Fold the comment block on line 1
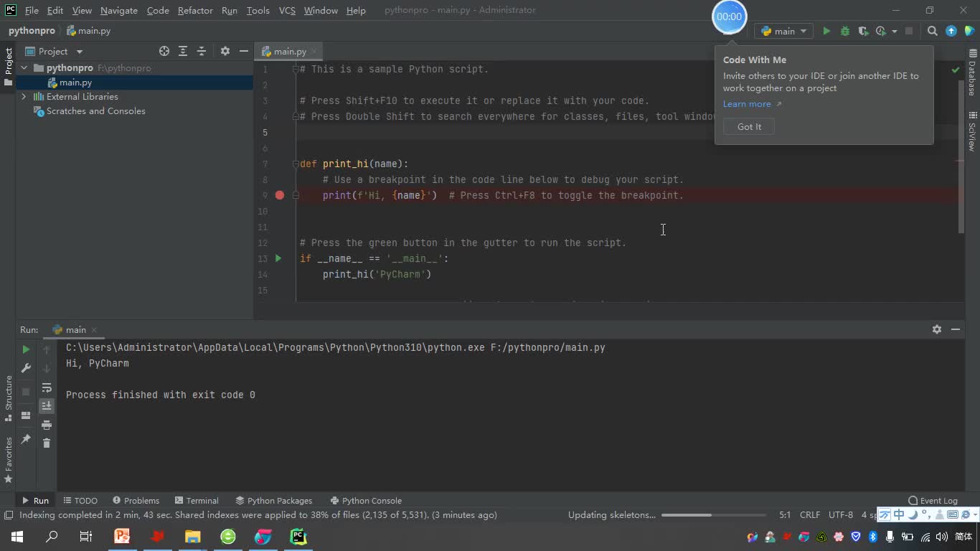The width and height of the screenshot is (980, 551). pyautogui.click(x=296, y=69)
